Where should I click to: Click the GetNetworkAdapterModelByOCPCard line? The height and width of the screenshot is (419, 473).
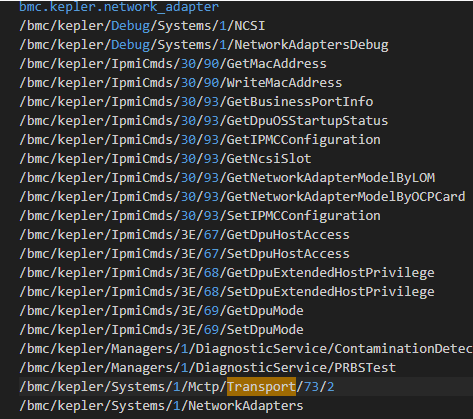[x=242, y=197]
